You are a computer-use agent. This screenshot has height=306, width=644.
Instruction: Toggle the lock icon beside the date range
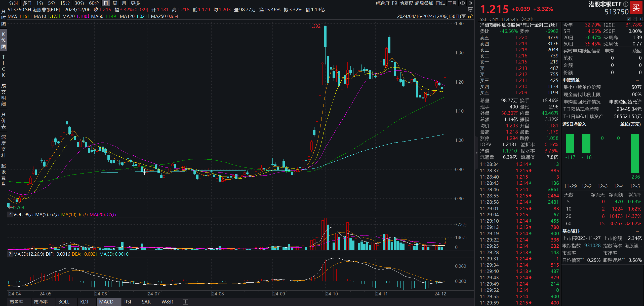click(x=470, y=16)
